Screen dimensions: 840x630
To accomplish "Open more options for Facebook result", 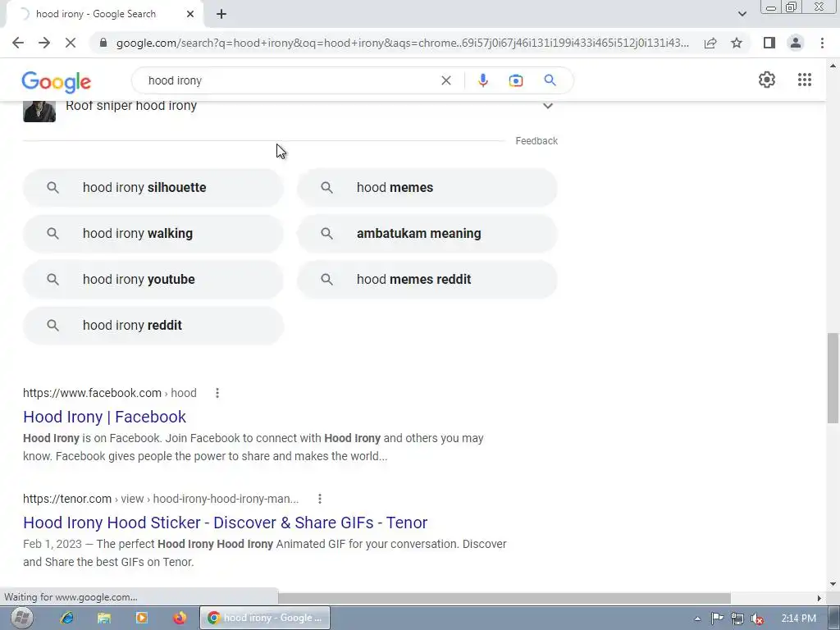I will tap(217, 393).
